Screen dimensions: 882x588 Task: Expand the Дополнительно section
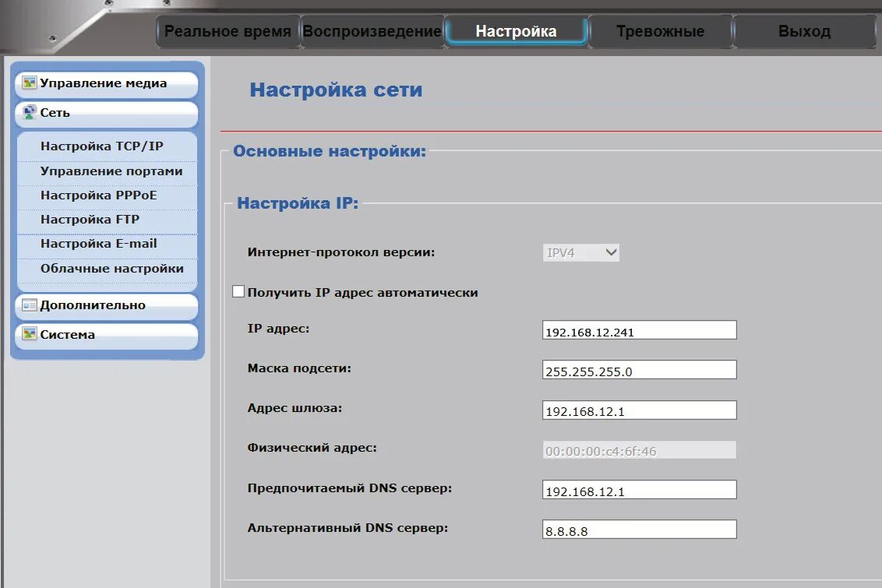(107, 305)
